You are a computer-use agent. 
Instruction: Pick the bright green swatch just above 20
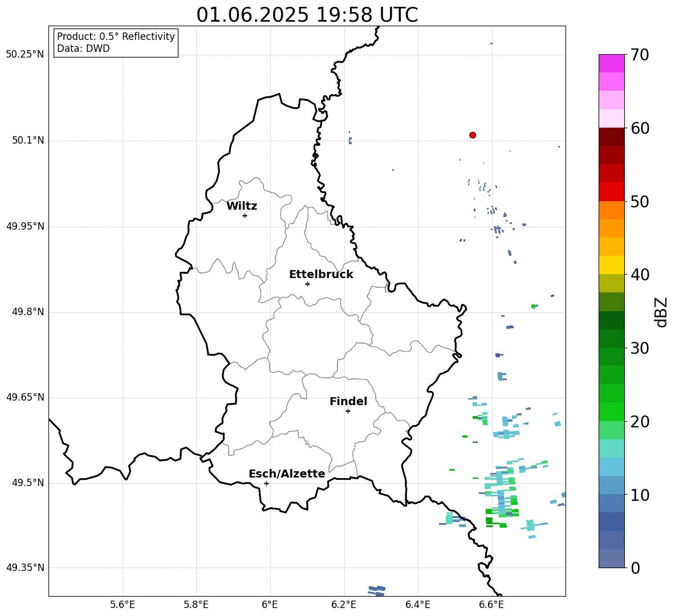click(611, 411)
